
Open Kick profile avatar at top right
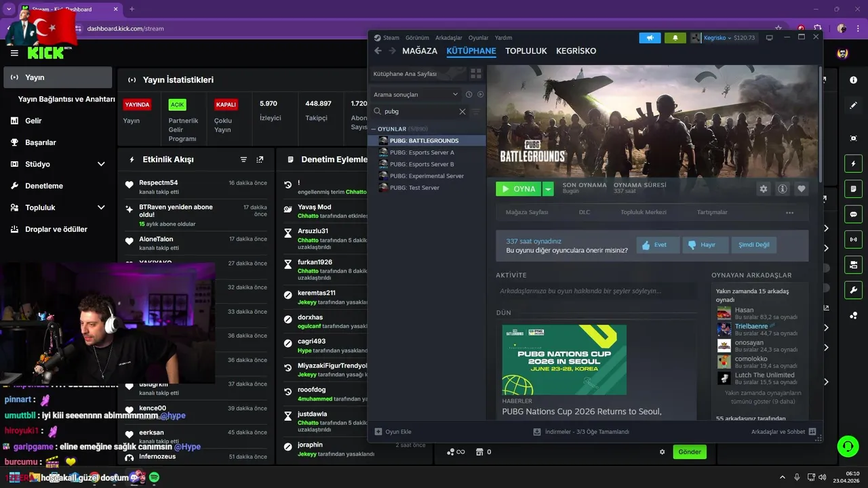tap(842, 54)
